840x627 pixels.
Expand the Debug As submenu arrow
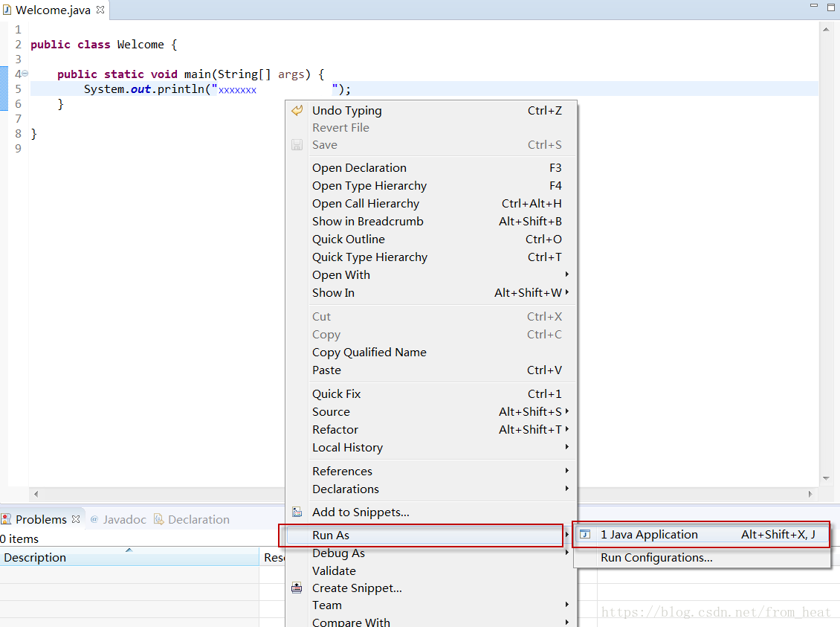click(566, 552)
